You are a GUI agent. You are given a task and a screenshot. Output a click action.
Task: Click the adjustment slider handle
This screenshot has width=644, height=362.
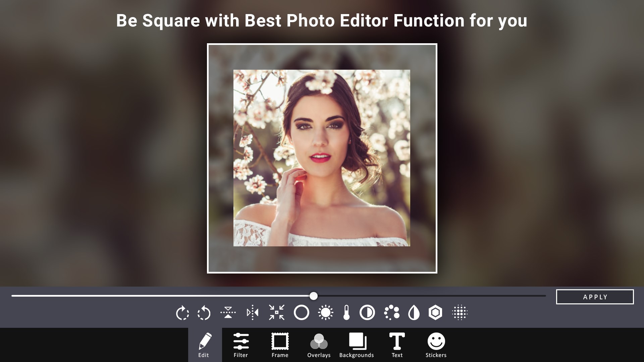[x=313, y=296]
